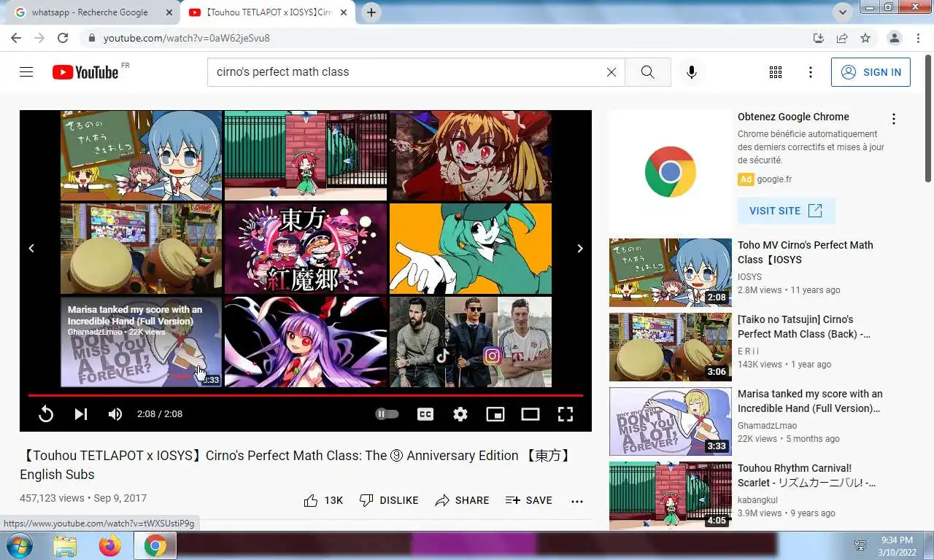934x560 pixels.
Task: Select endscreen footballers TikTok Instagram tile
Action: [x=471, y=342]
